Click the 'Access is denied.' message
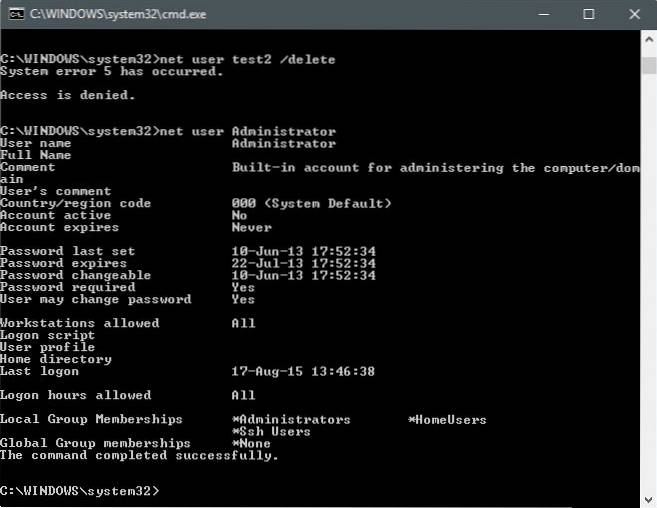The height and width of the screenshot is (508, 657). point(68,96)
